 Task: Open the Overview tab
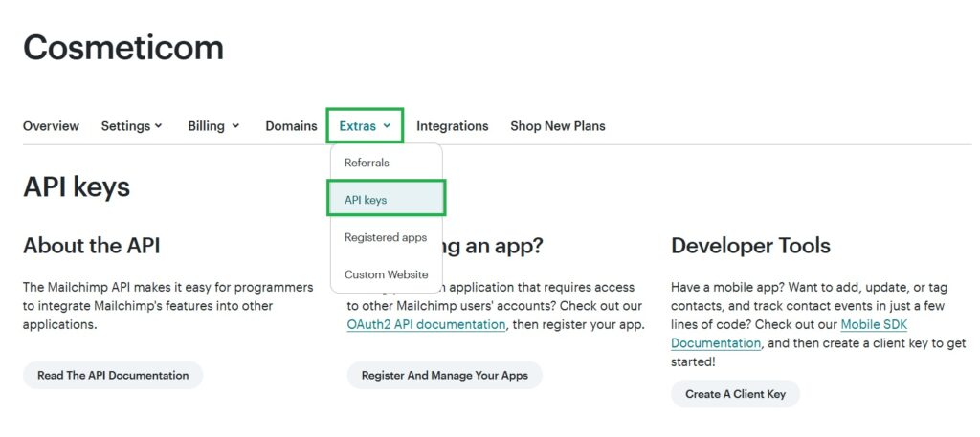point(52,126)
